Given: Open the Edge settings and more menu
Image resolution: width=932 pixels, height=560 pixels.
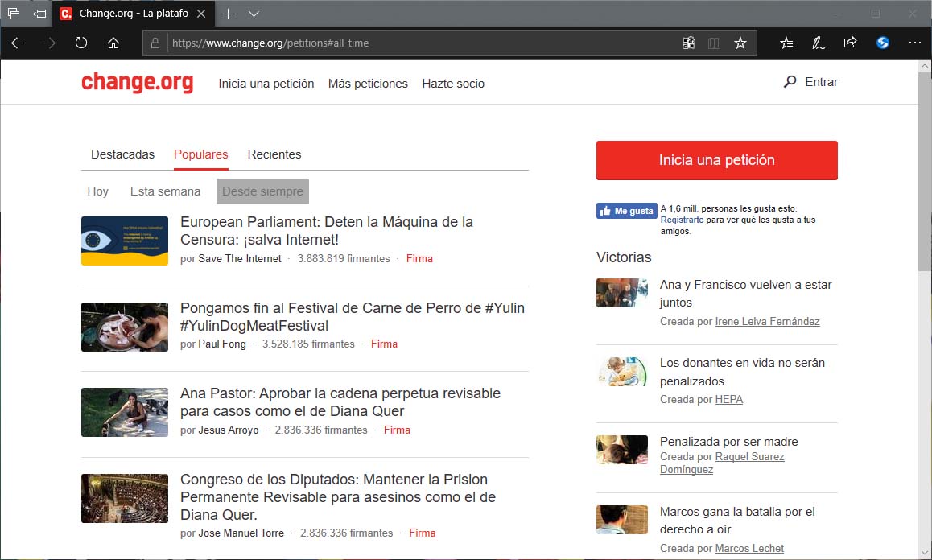Looking at the screenshot, I should click(915, 43).
